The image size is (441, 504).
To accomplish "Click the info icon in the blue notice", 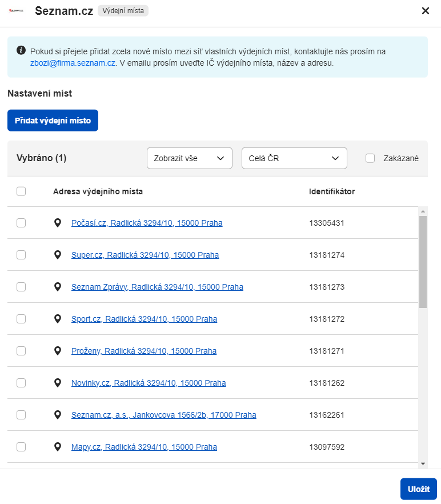I will pos(21,50).
